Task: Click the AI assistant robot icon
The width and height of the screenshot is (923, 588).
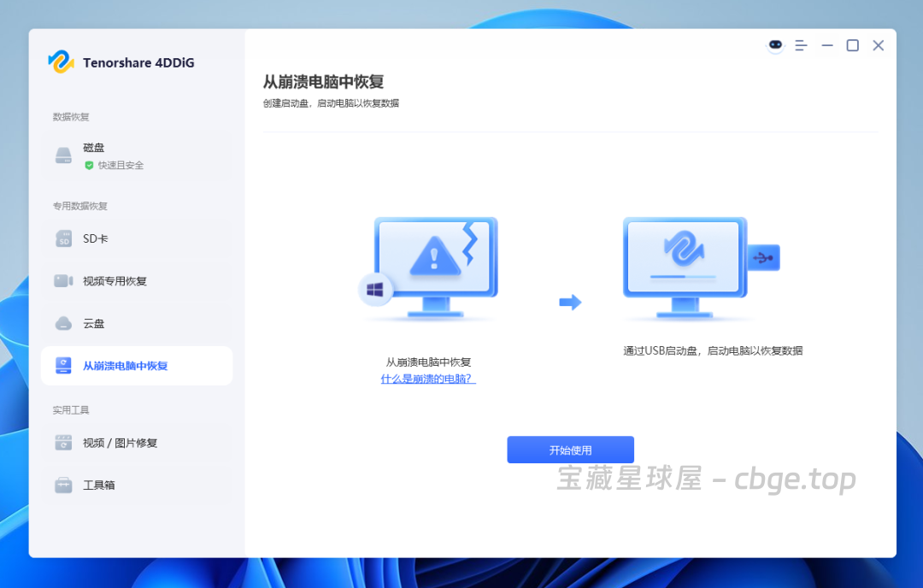Action: pyautogui.click(x=774, y=44)
